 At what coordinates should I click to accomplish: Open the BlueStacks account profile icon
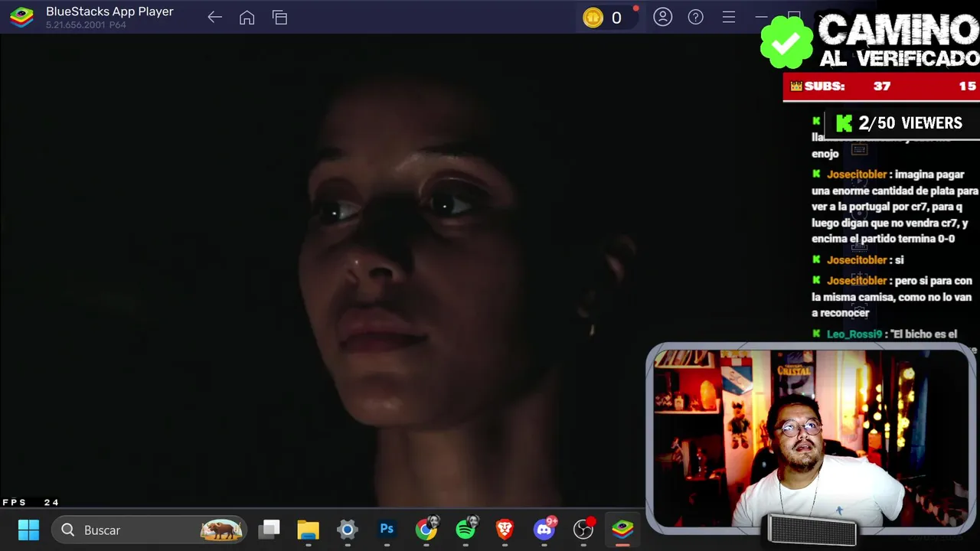click(x=663, y=17)
